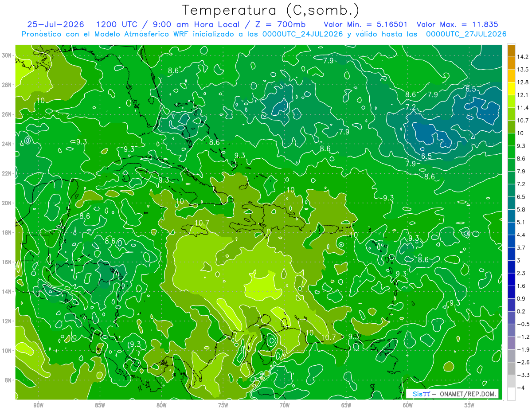
Task: Click the 65W longitude axis label
Action: [x=346, y=405]
